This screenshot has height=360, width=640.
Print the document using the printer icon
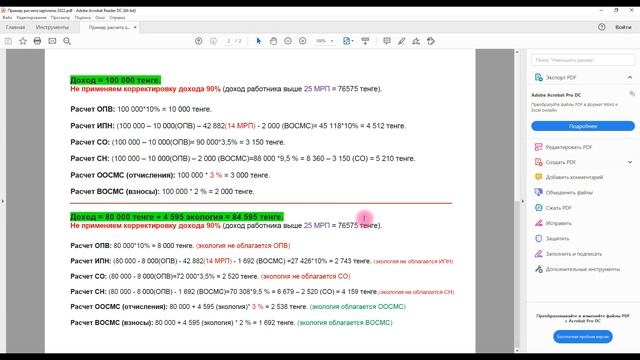point(38,41)
